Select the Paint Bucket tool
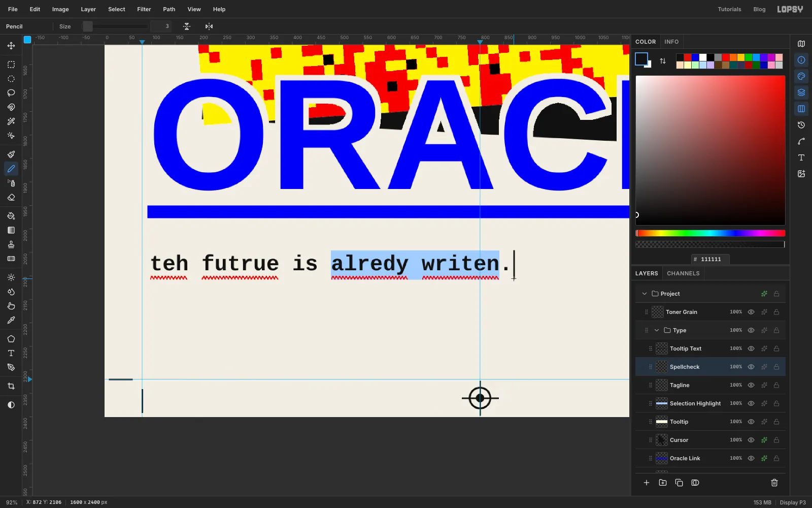Image resolution: width=812 pixels, height=508 pixels. coord(11,216)
